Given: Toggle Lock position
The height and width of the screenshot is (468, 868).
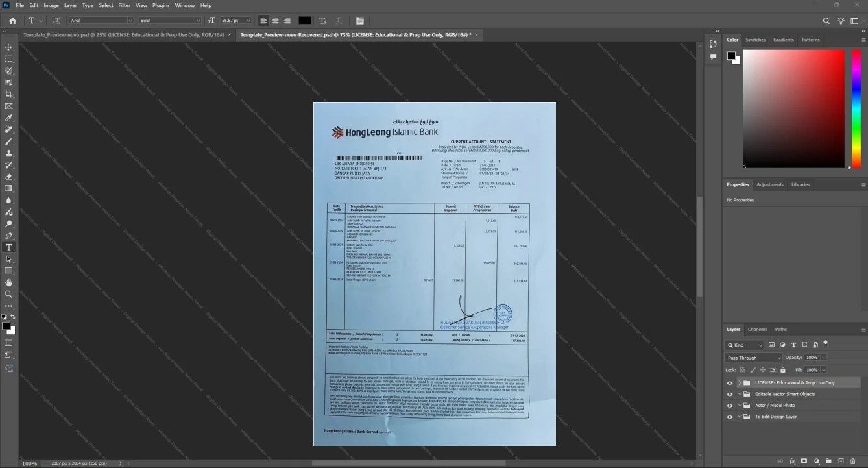Looking at the screenshot, I should (763, 370).
